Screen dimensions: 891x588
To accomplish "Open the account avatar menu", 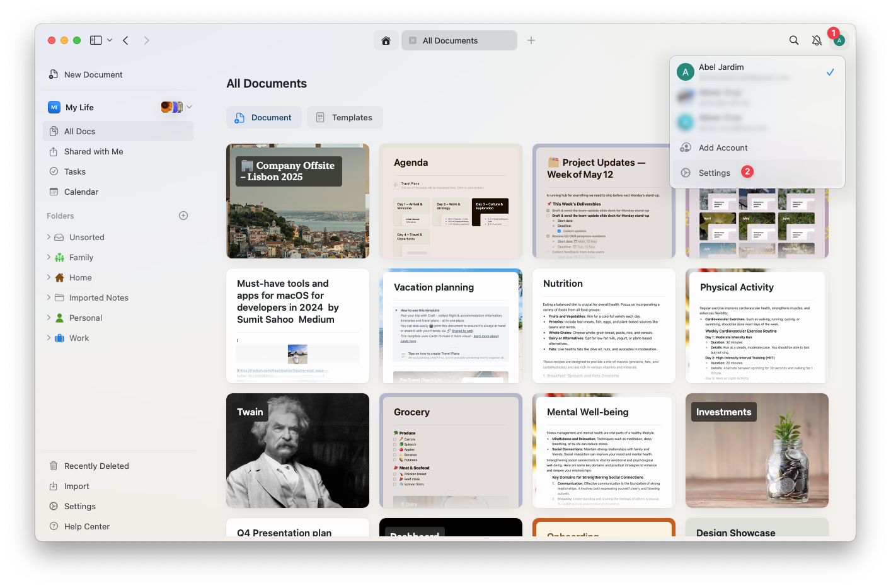I will point(839,40).
